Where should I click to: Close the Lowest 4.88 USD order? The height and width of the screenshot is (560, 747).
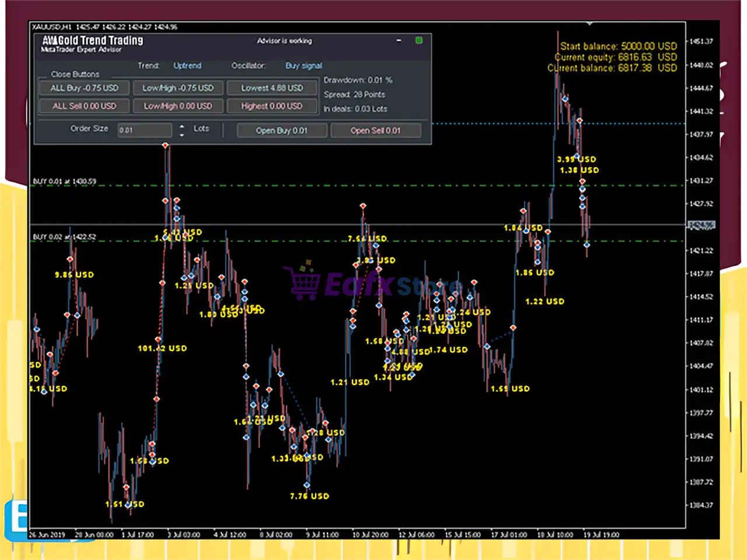coord(272,88)
